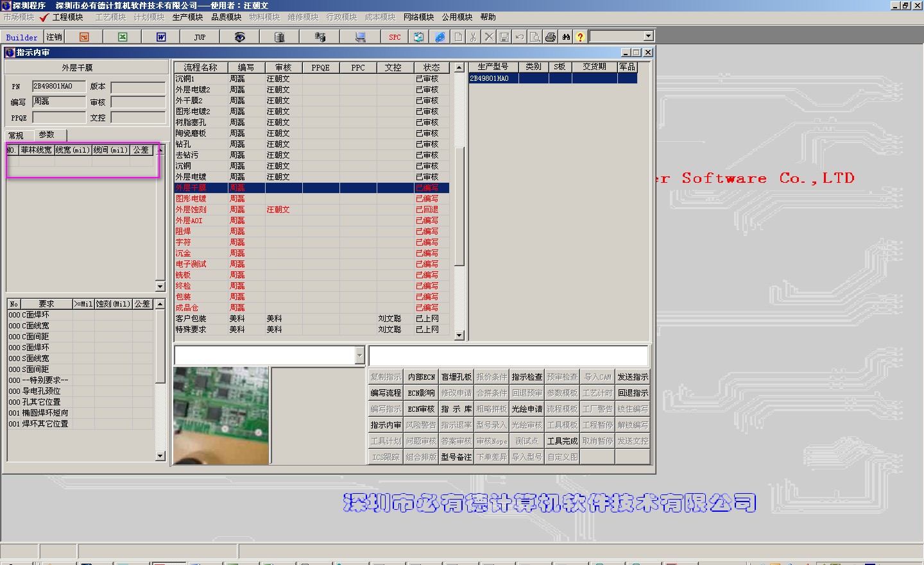Open the 品质模块 menu
The width and height of the screenshot is (924, 565).
click(x=227, y=17)
